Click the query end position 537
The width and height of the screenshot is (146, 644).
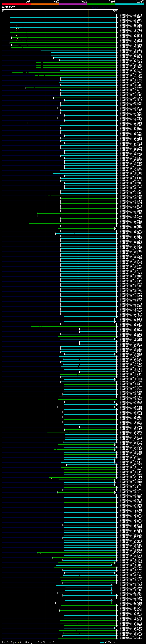(115, 11)
